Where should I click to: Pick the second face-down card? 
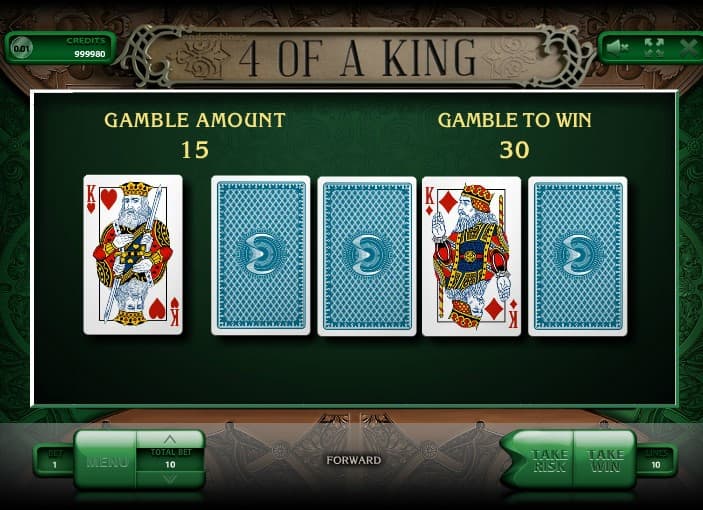367,256
